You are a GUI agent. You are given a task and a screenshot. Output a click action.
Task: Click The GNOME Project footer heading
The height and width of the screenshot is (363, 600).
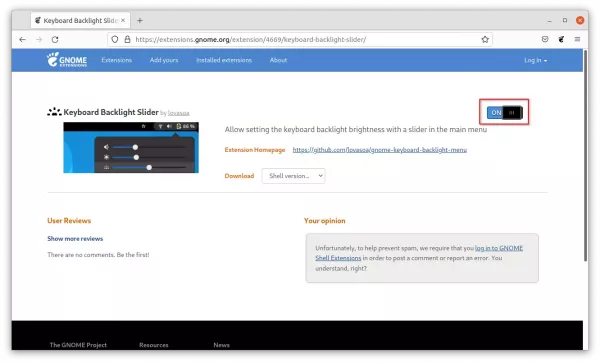point(78,345)
